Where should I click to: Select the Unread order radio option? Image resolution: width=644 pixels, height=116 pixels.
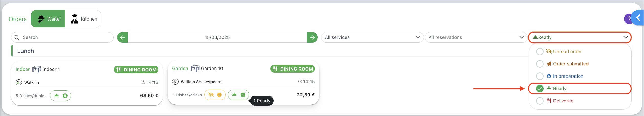pyautogui.click(x=540, y=52)
